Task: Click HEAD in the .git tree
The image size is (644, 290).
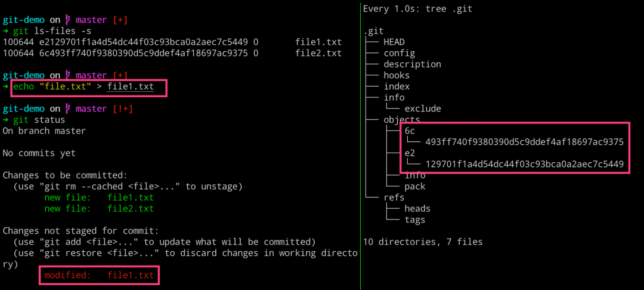Action: tap(394, 42)
